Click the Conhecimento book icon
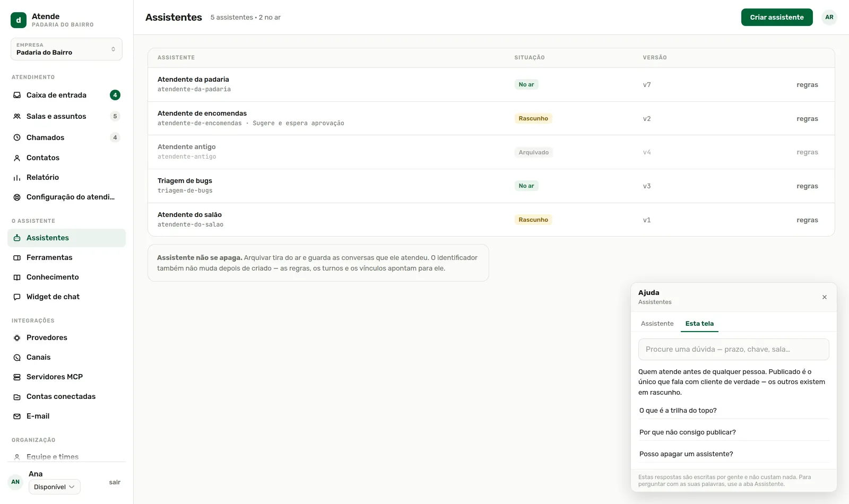 [17, 277]
